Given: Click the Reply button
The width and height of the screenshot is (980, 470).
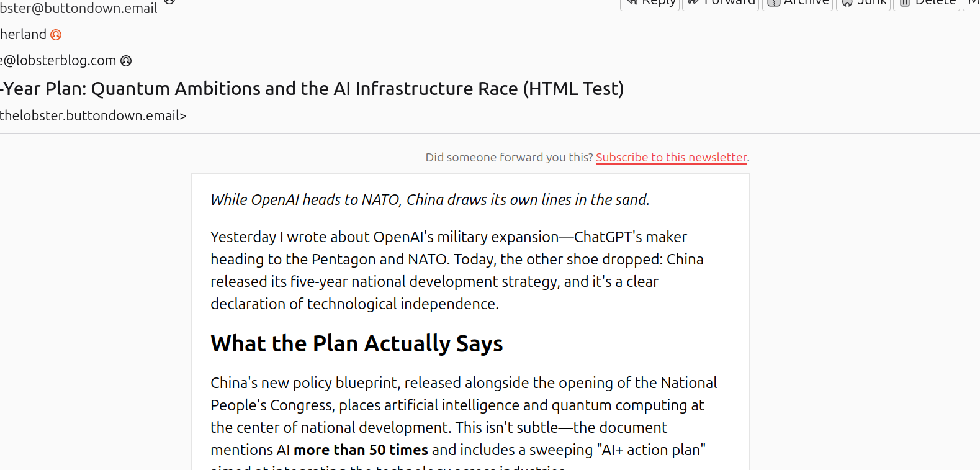Looking at the screenshot, I should [649, 4].
